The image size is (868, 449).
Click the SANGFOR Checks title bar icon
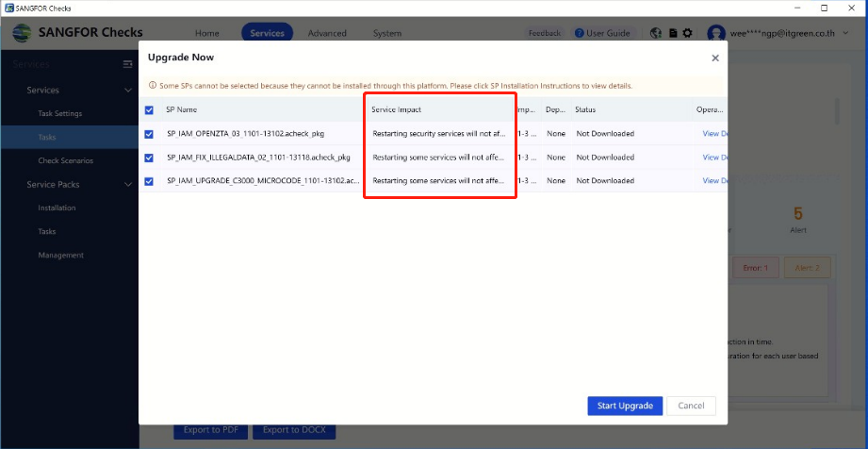8,8
